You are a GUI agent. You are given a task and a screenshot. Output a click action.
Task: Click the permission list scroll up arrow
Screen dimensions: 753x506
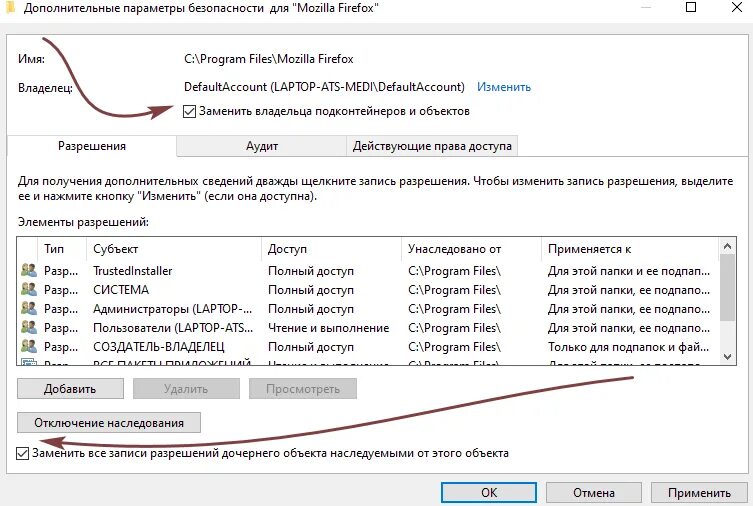(728, 246)
